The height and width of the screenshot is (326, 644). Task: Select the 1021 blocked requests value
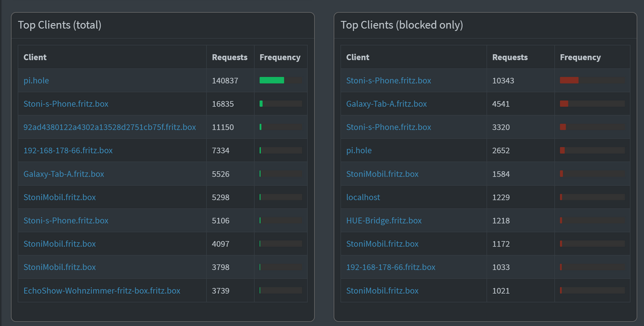pyautogui.click(x=501, y=291)
